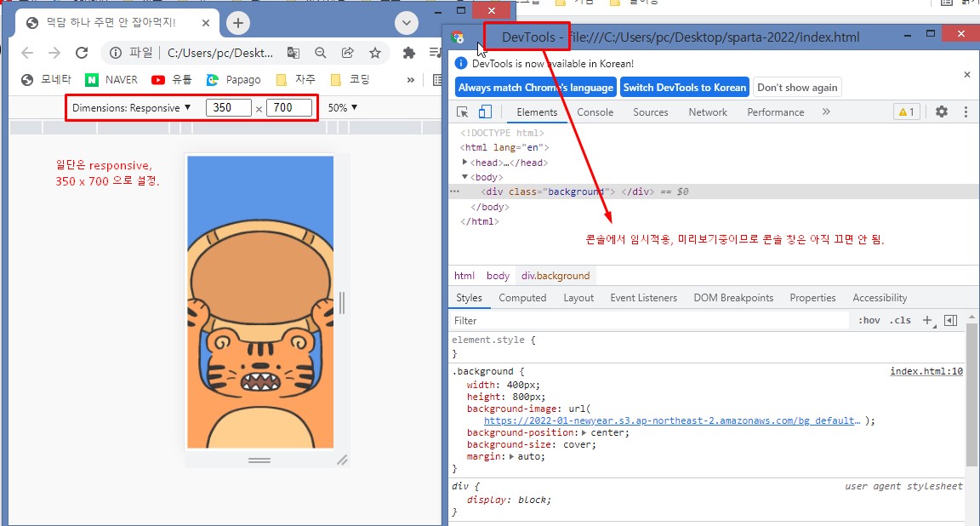Toggle the computed styles sidebar icon
Viewport: 980px width, 526px height.
click(950, 320)
